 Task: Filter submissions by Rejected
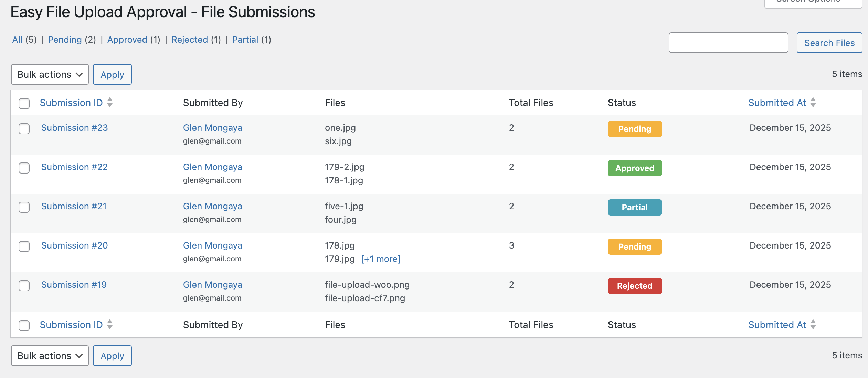(190, 40)
